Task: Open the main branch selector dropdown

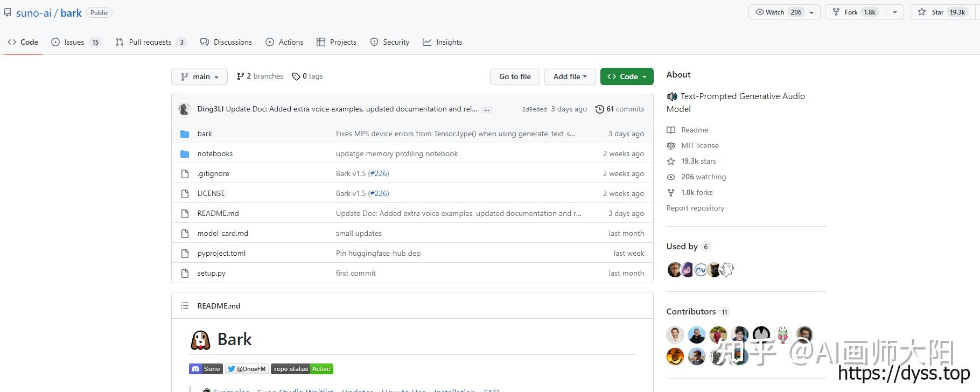Action: coord(199,76)
